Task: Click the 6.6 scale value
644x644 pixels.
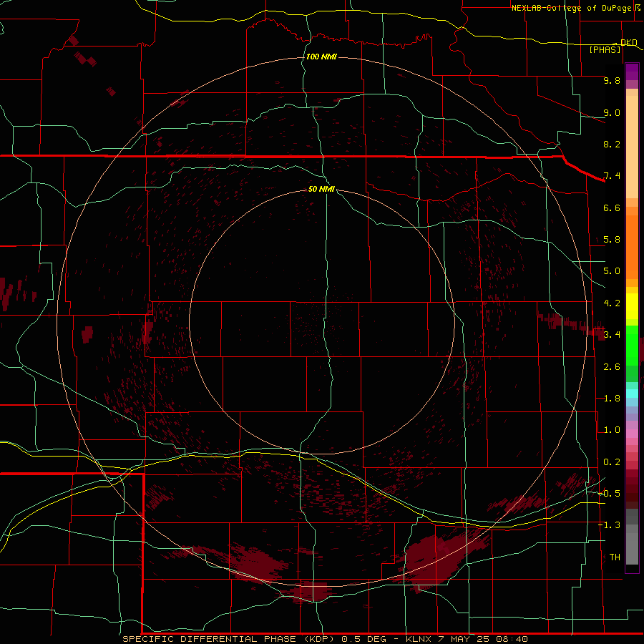Action: pos(612,208)
